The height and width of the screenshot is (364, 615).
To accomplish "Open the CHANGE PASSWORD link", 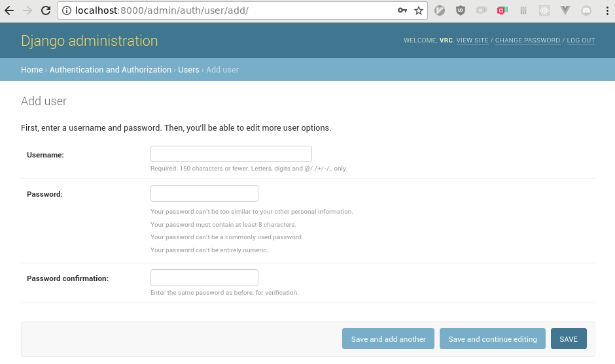I will coord(527,41).
